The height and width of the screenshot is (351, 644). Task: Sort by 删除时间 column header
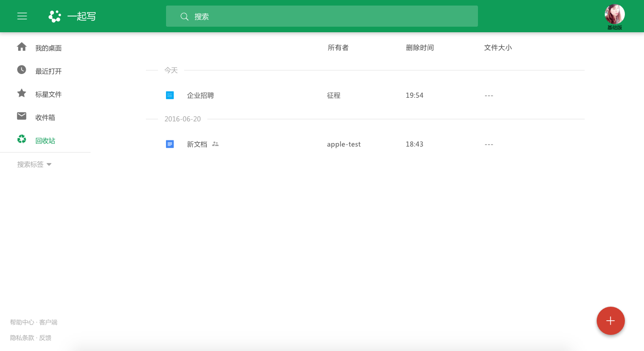(x=420, y=47)
